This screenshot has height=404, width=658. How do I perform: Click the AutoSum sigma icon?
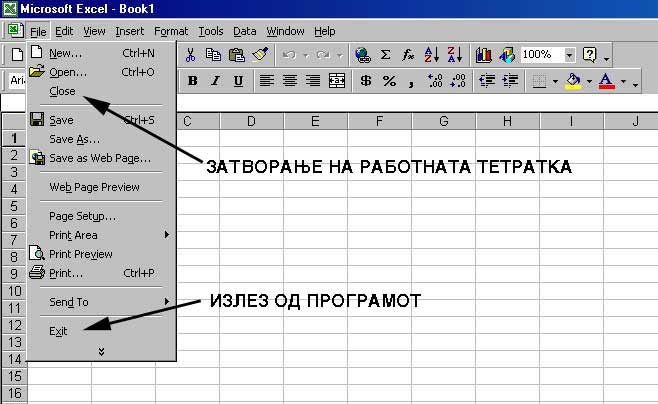pyautogui.click(x=385, y=55)
